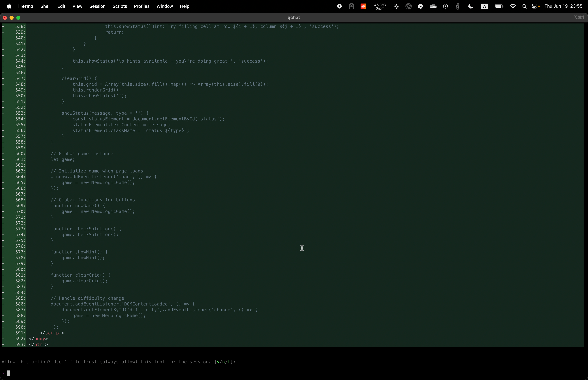Open Control Center switches icon

point(534,6)
